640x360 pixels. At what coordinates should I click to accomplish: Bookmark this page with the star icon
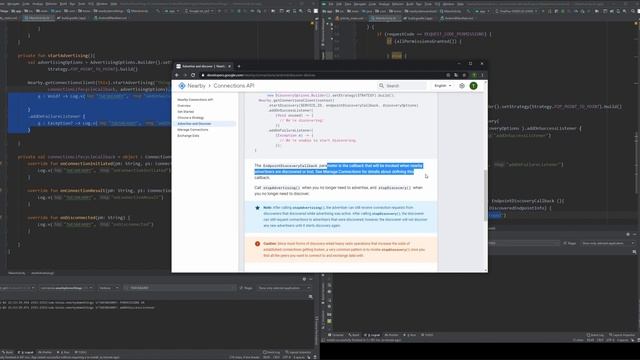464,75
